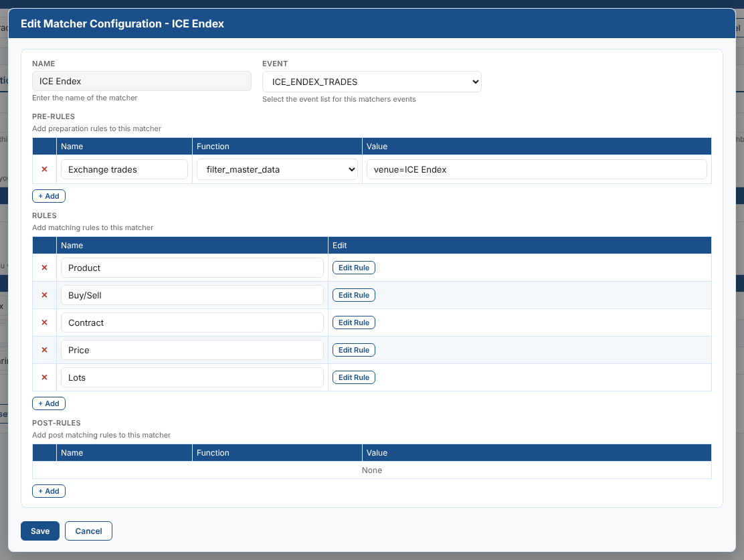Save the matcher configuration
744x560 pixels.
pos(40,531)
